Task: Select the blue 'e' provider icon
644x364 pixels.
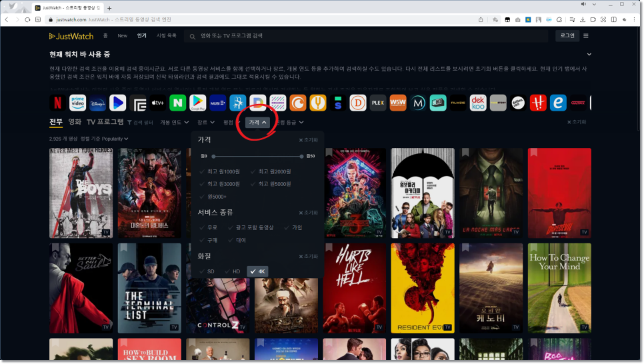Action: 558,103
